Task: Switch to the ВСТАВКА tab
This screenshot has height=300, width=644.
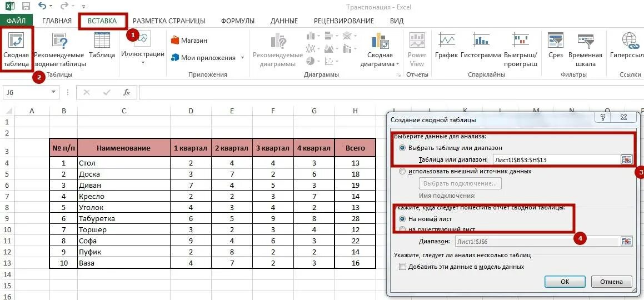Action: tap(103, 21)
